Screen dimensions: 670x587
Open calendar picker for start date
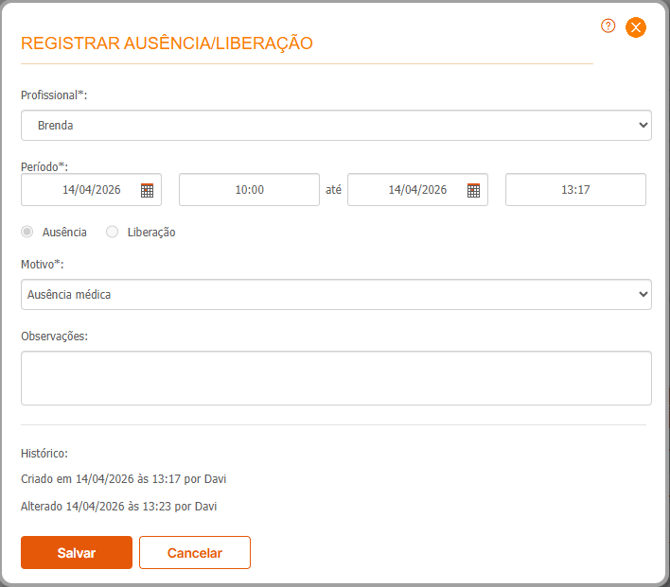click(147, 190)
